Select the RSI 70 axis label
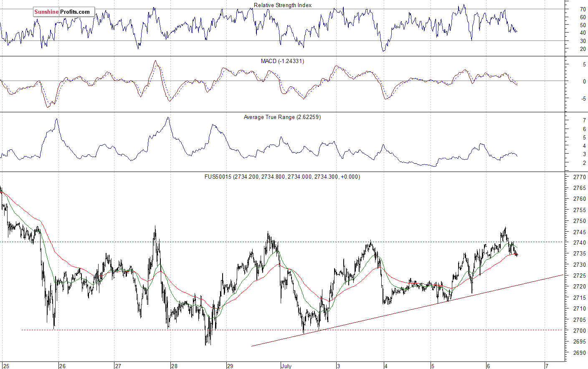 [583, 9]
